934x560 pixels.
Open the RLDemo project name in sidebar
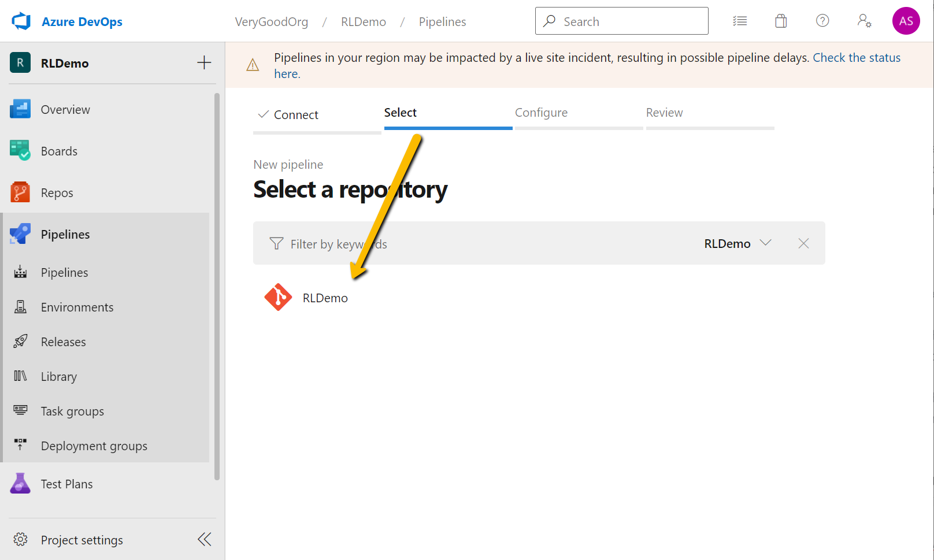point(65,64)
